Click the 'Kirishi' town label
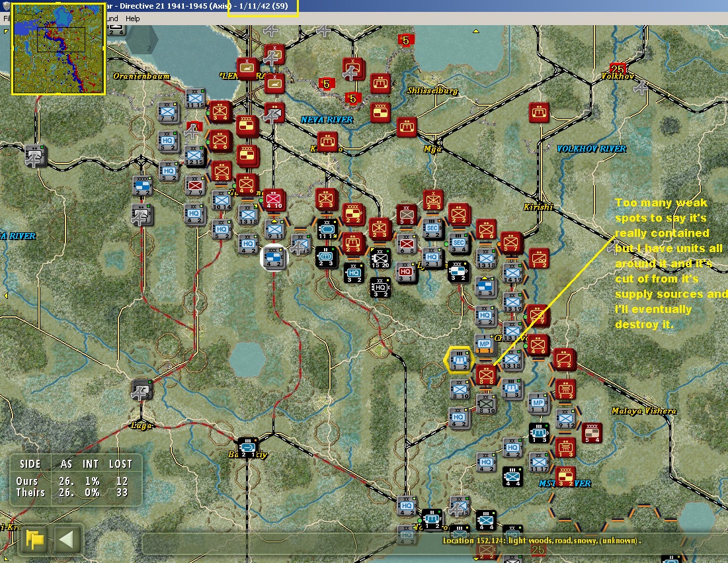Screen dimensions: 728x563 (538, 206)
